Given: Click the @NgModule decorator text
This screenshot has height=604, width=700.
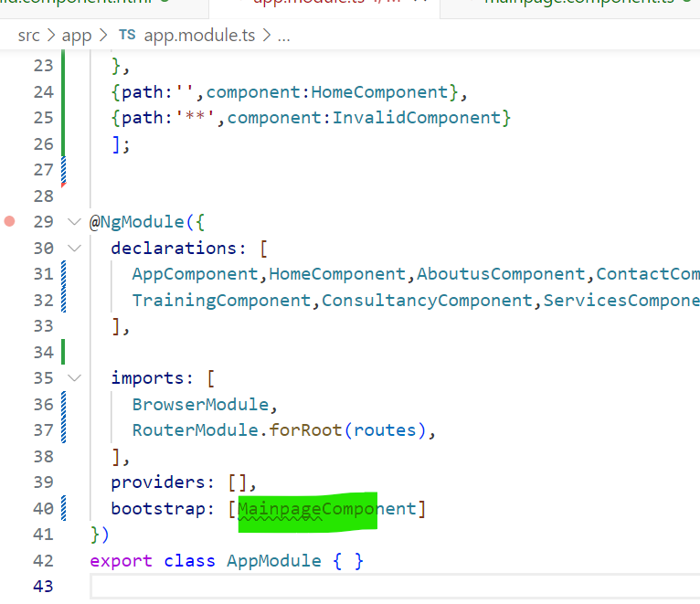Looking at the screenshot, I should coord(137,222).
